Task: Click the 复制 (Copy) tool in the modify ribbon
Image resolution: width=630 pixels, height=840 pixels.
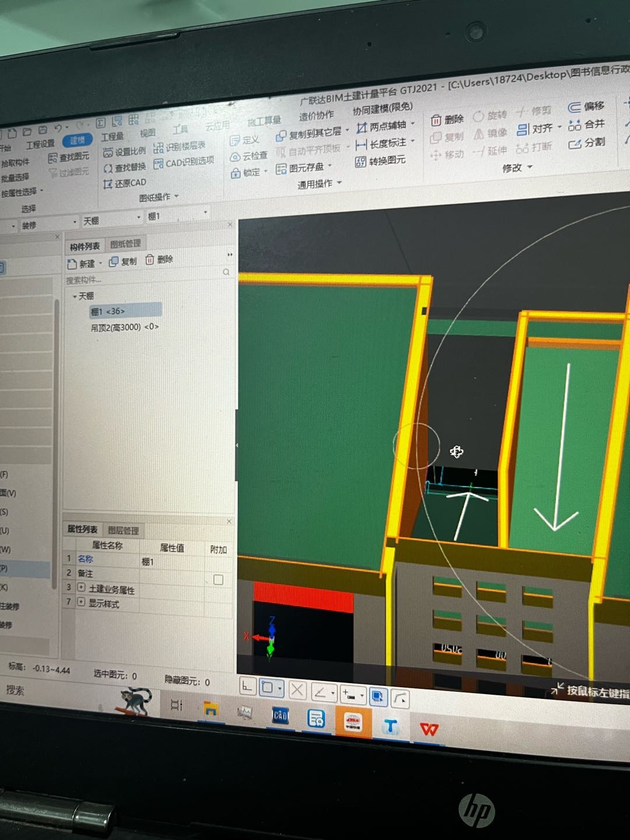Action: click(x=447, y=138)
